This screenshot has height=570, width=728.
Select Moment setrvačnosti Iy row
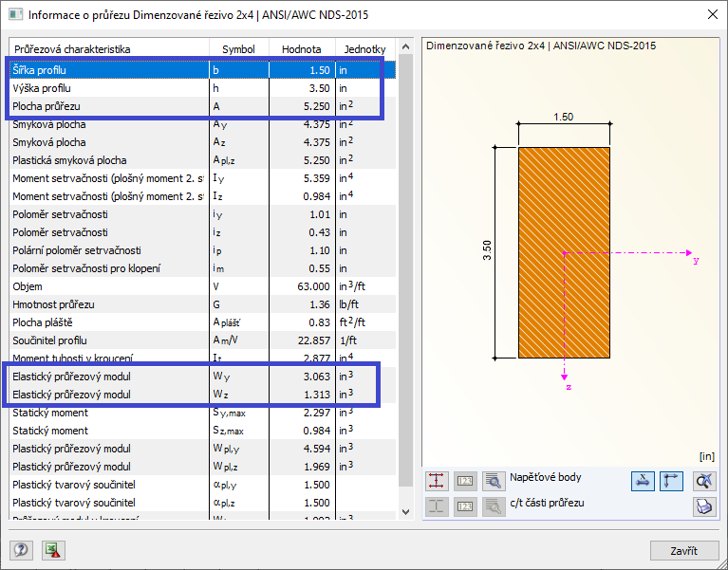click(x=202, y=178)
